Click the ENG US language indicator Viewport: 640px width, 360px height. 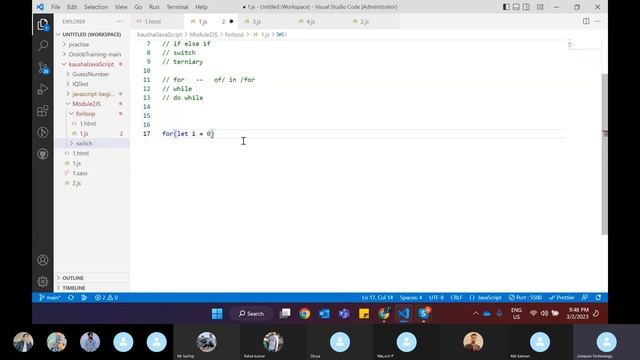[516, 313]
